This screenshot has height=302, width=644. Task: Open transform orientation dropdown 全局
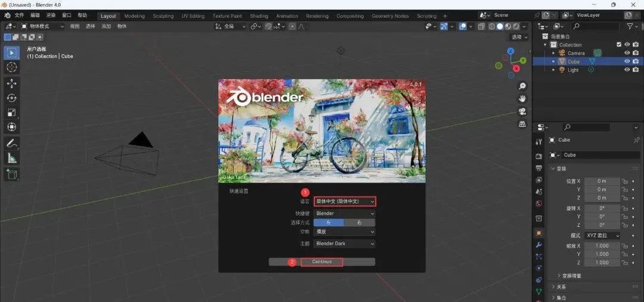pos(230,26)
